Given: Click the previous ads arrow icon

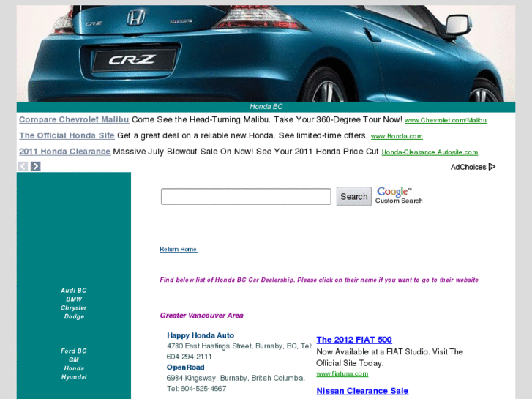Looking at the screenshot, I should [x=23, y=166].
